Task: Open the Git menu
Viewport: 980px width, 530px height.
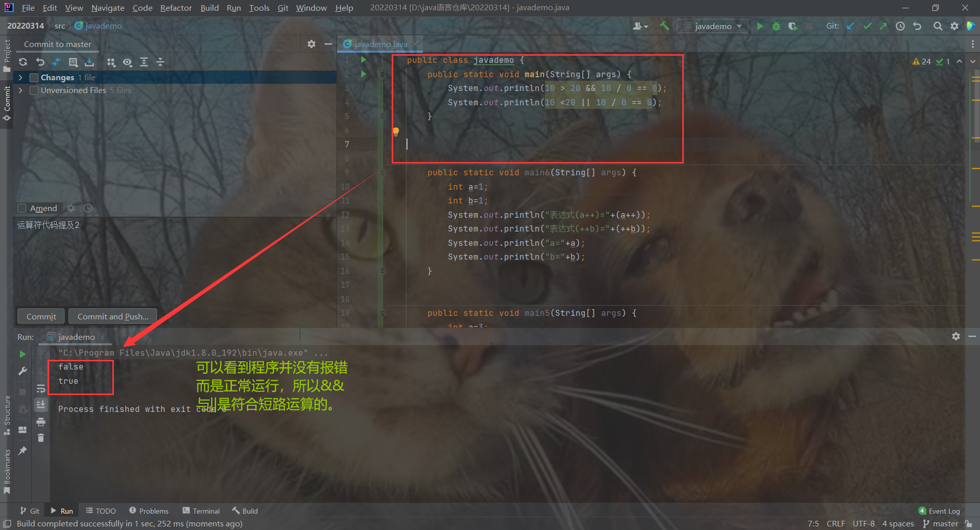Action: click(x=283, y=8)
